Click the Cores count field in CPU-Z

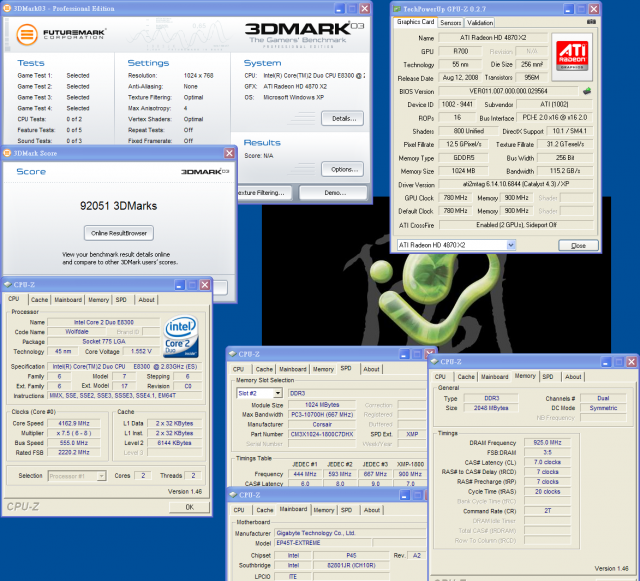tap(143, 476)
